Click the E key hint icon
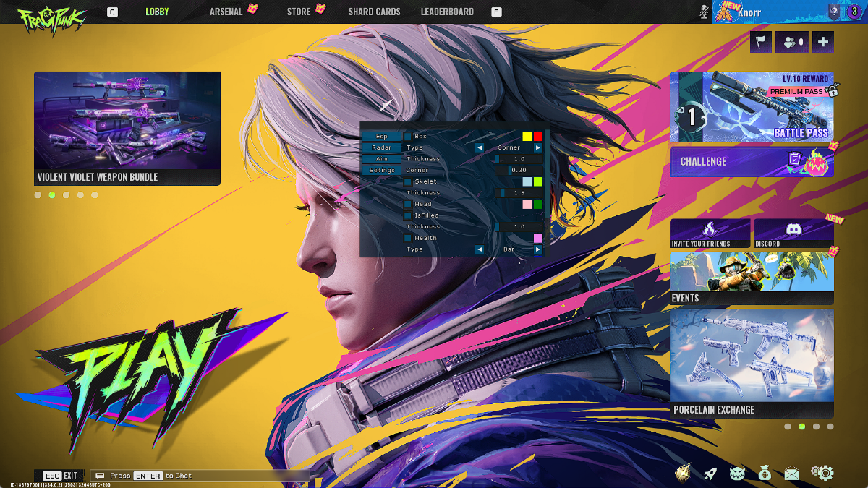Viewport: 868px width, 488px height. pyautogui.click(x=495, y=12)
